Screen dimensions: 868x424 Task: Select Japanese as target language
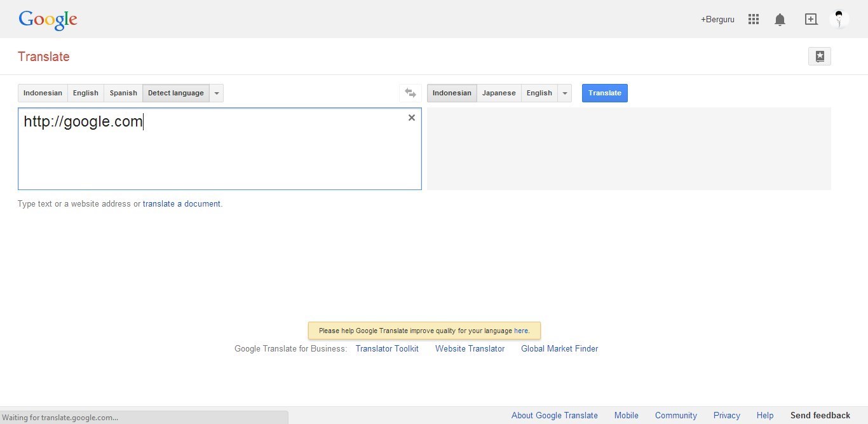(x=499, y=93)
